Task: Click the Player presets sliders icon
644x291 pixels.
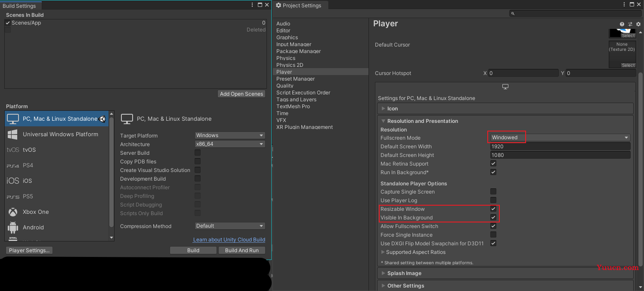Action: [630, 24]
